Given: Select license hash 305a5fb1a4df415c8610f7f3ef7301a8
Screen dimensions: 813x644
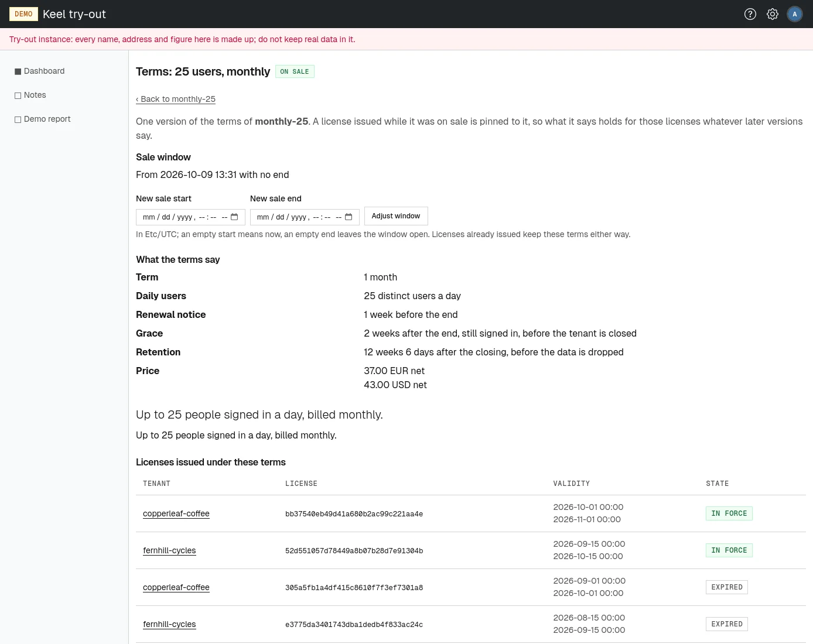Looking at the screenshot, I should [x=354, y=588].
